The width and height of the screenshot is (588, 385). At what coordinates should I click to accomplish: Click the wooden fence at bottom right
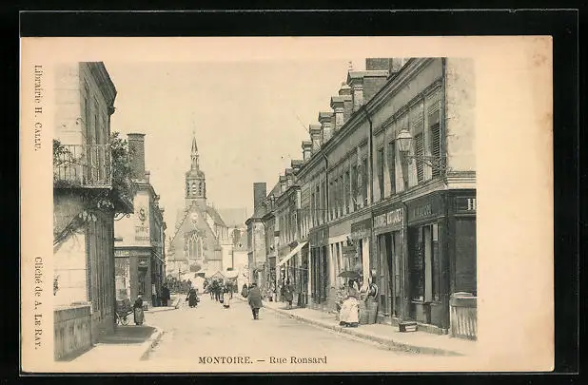(x=463, y=316)
